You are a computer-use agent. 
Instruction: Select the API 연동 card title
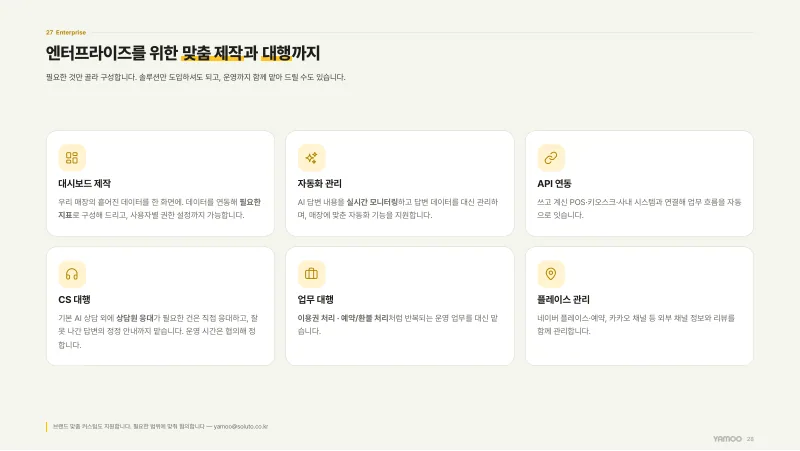click(554, 184)
